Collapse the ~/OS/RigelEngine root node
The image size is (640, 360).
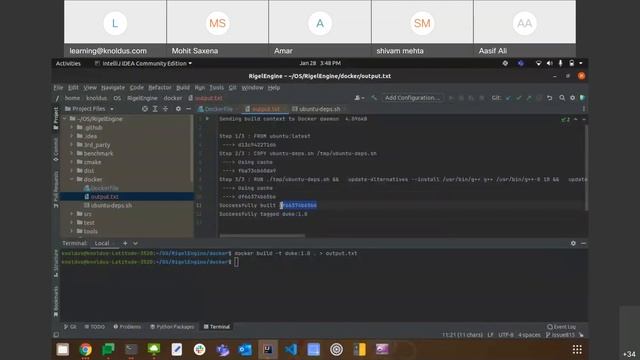tap(65, 119)
